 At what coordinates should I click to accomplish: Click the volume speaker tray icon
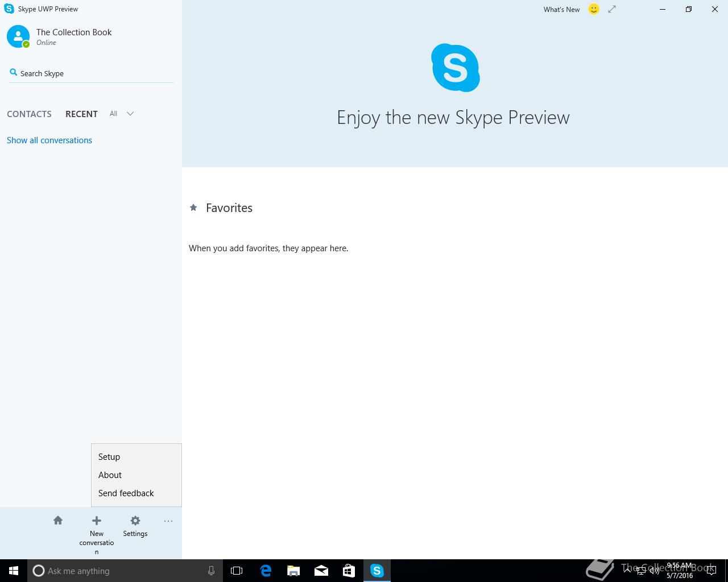(x=654, y=571)
